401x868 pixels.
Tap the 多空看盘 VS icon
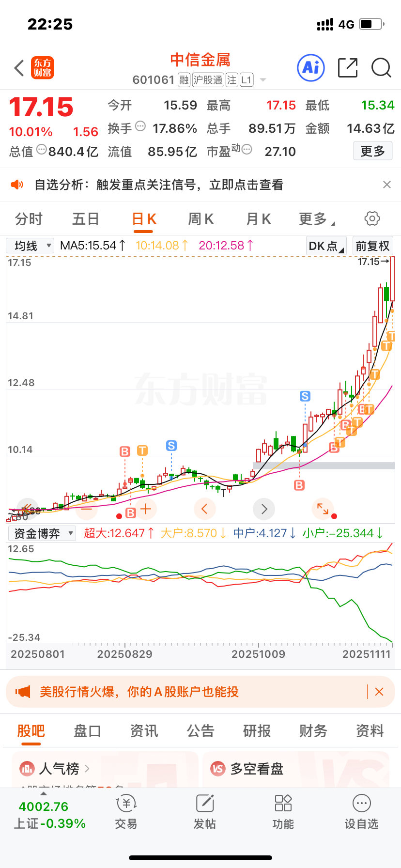pos(218,768)
